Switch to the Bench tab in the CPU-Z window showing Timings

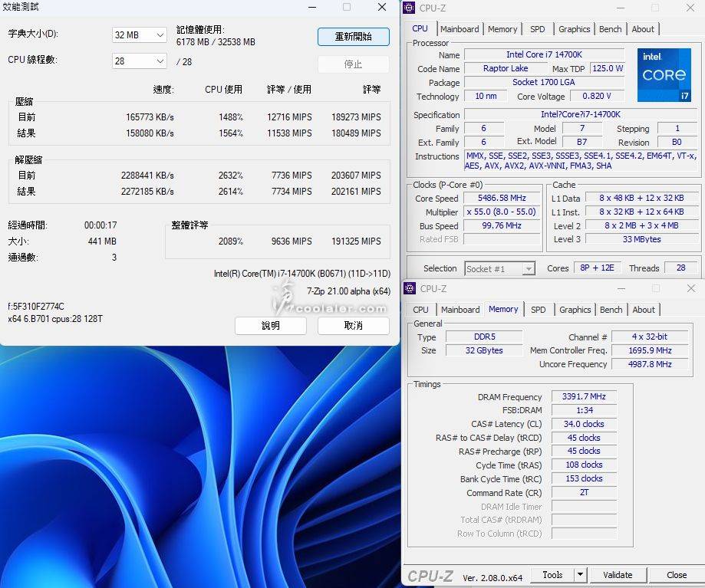pyautogui.click(x=611, y=310)
